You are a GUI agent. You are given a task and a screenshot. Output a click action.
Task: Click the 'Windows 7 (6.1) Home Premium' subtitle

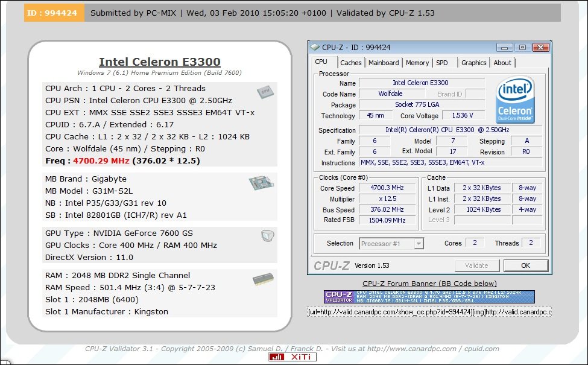[159, 73]
